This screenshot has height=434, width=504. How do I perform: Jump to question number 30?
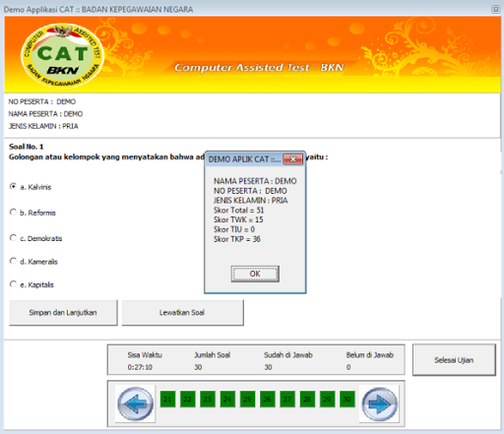(347, 399)
